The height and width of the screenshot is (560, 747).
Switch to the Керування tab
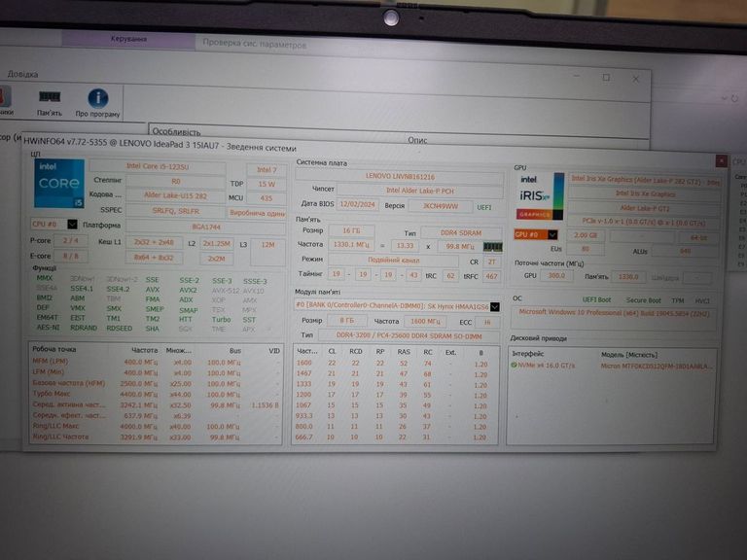[x=129, y=39]
